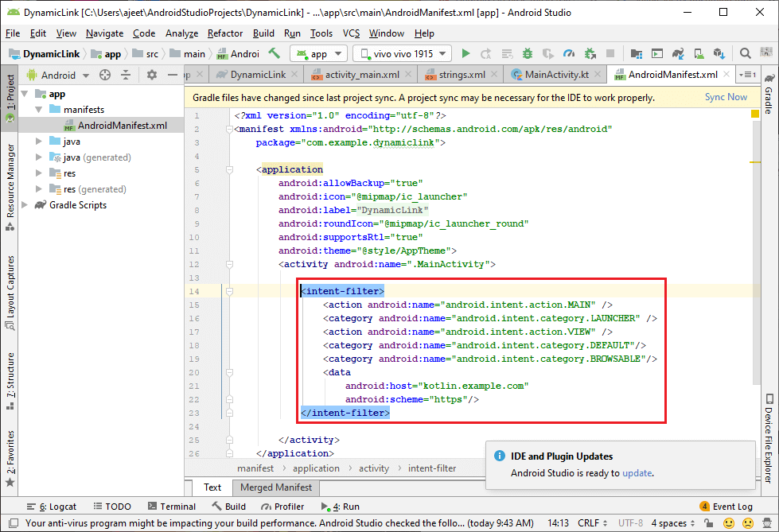779x532 pixels.
Task: Toggle the Layout Captures side tab
Action: tap(10, 293)
